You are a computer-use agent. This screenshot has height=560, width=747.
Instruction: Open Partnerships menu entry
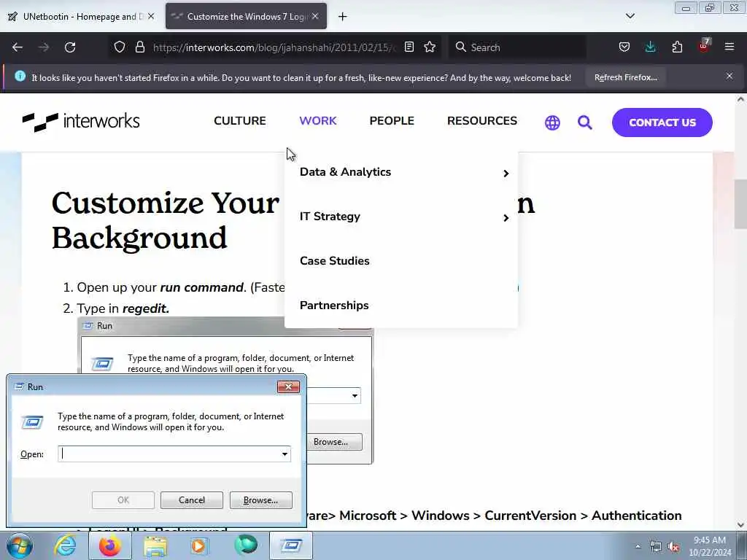pyautogui.click(x=334, y=306)
